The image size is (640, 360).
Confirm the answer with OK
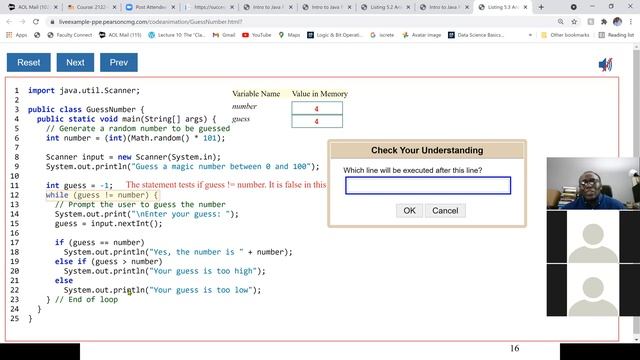point(409,211)
